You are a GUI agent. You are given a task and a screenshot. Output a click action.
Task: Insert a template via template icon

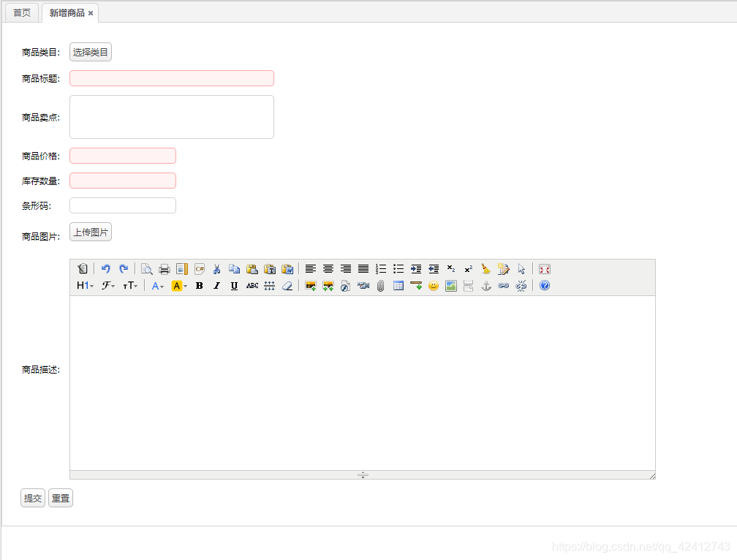[182, 269]
